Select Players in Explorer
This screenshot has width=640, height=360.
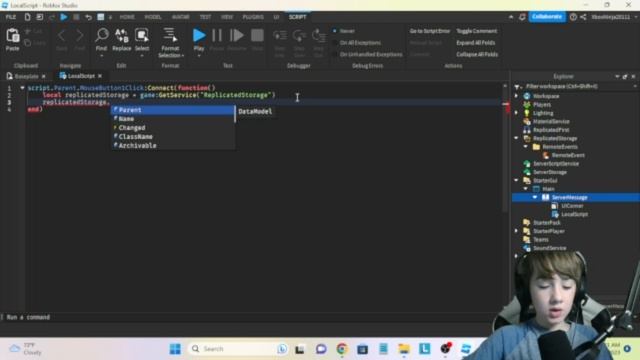pos(542,104)
